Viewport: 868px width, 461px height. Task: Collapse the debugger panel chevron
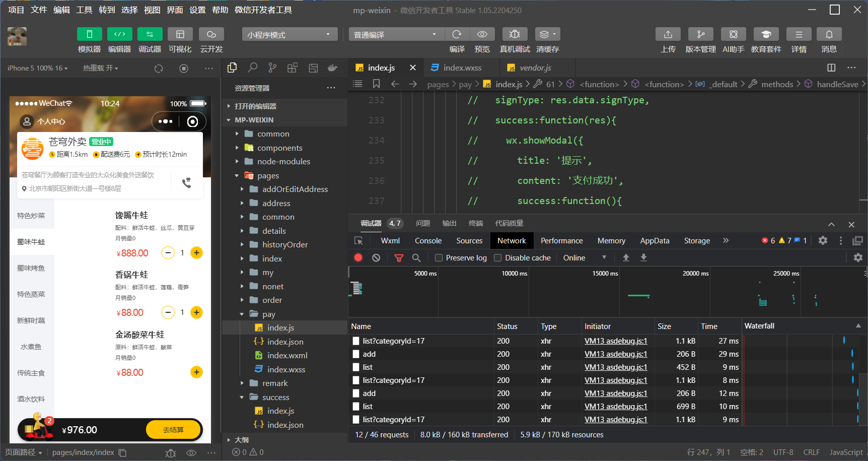click(831, 224)
